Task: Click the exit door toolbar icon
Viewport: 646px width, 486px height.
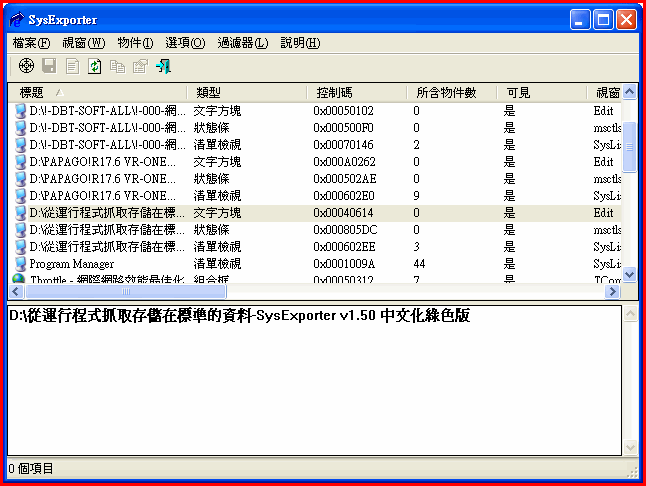Action: coord(163,66)
